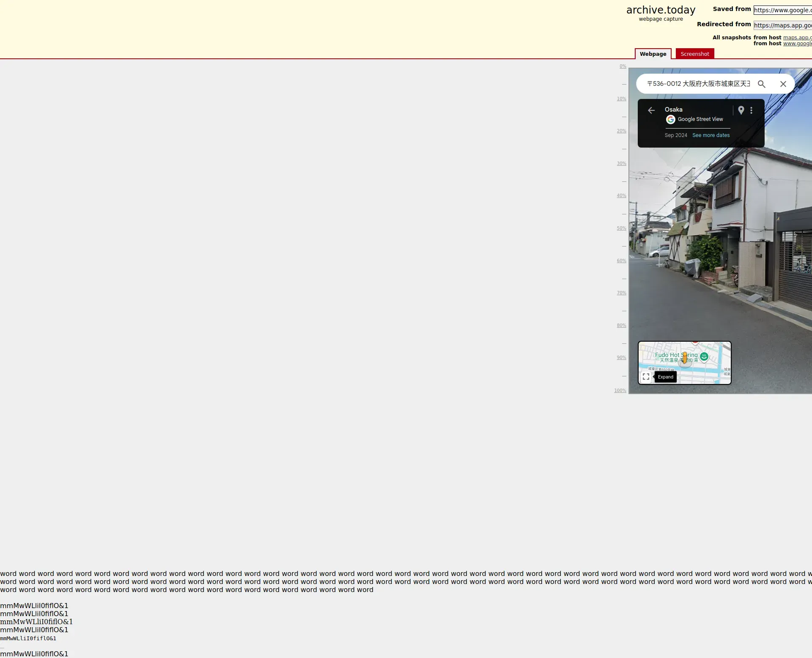Viewport: 812px width, 658px height.
Task: Click the back arrow in Street View panel
Action: tap(651, 110)
